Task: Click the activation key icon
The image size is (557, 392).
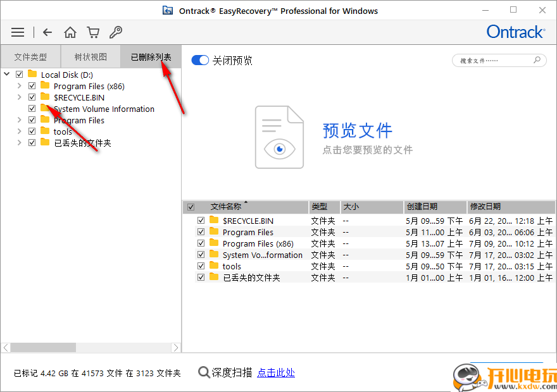Action: click(x=116, y=32)
